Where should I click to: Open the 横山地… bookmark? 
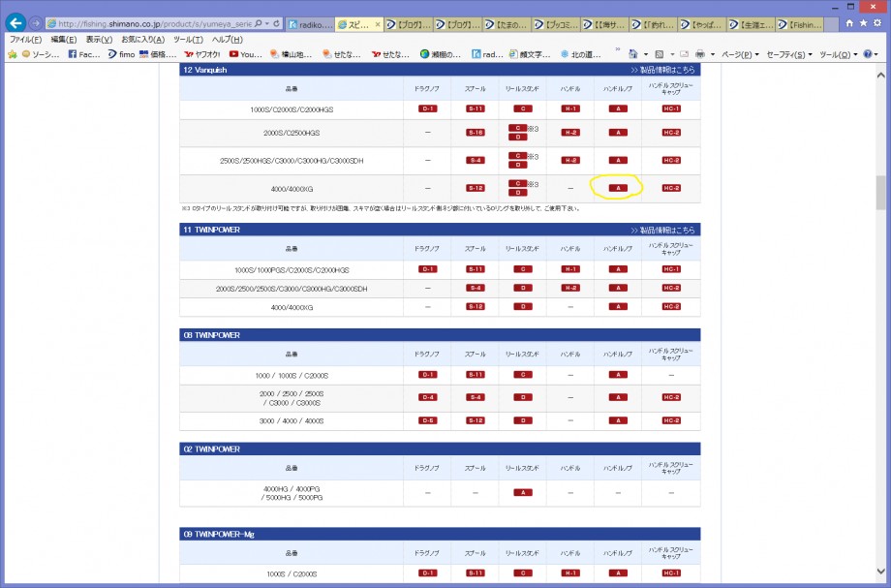291,54
